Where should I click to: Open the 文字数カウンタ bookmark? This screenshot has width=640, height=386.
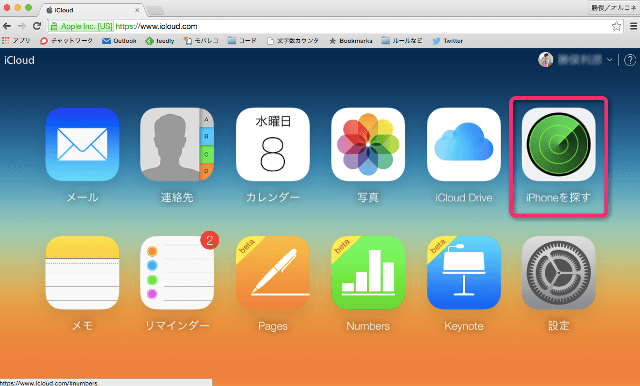[293, 41]
